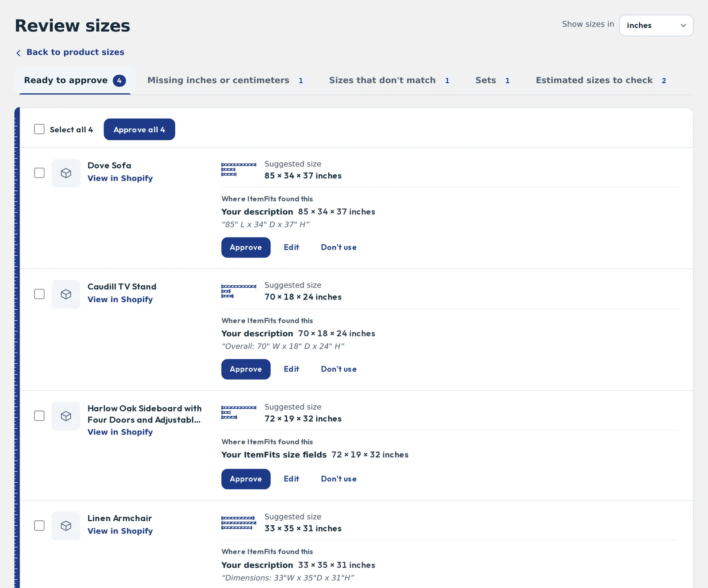The width and height of the screenshot is (708, 588).
Task: Approve the Harlow Oak Sideboard size
Action: click(246, 479)
